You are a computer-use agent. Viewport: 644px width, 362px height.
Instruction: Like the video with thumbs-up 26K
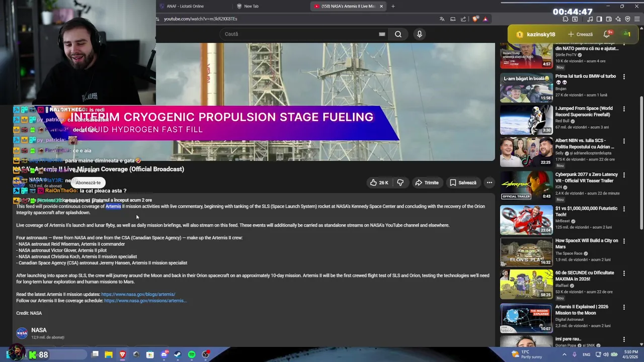pos(379,183)
